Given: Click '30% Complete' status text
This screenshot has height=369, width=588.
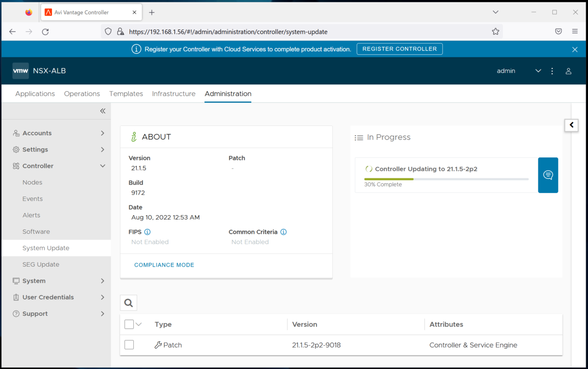Looking at the screenshot, I should coord(383,185).
